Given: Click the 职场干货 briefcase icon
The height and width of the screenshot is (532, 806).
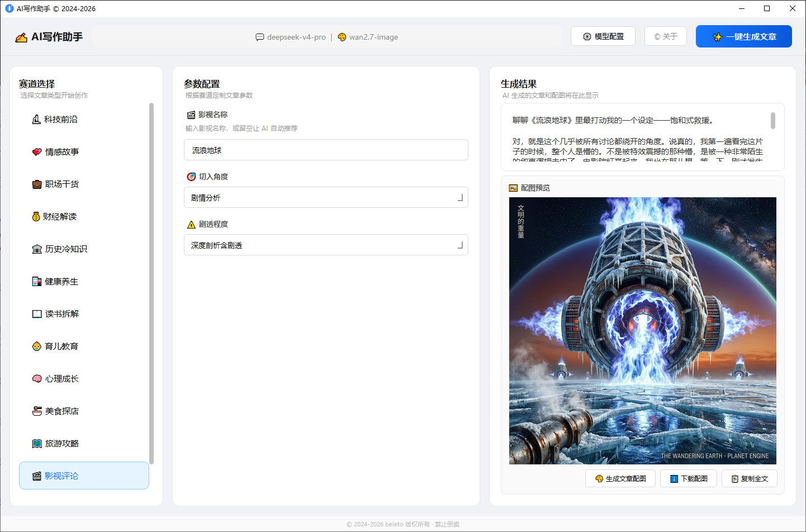Looking at the screenshot, I should 37,184.
